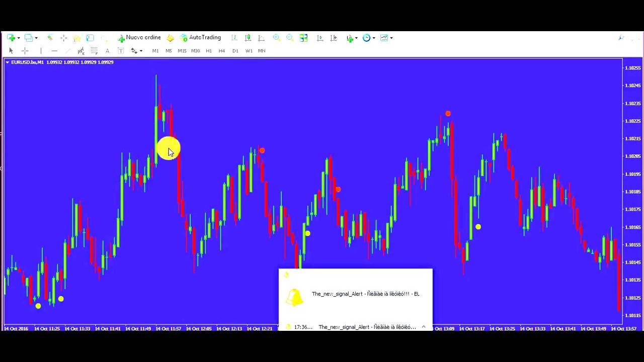The width and height of the screenshot is (644, 362).
Task: Select the Horizontal Line tool
Action: click(x=54, y=51)
